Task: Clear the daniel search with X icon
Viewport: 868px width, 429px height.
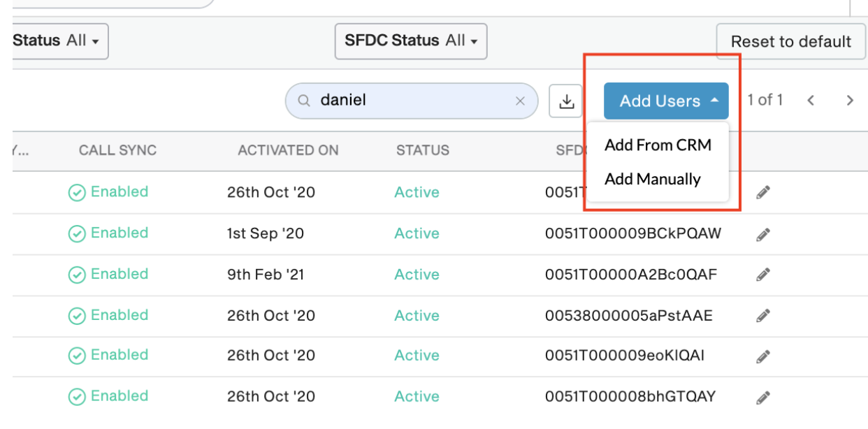Action: [520, 101]
